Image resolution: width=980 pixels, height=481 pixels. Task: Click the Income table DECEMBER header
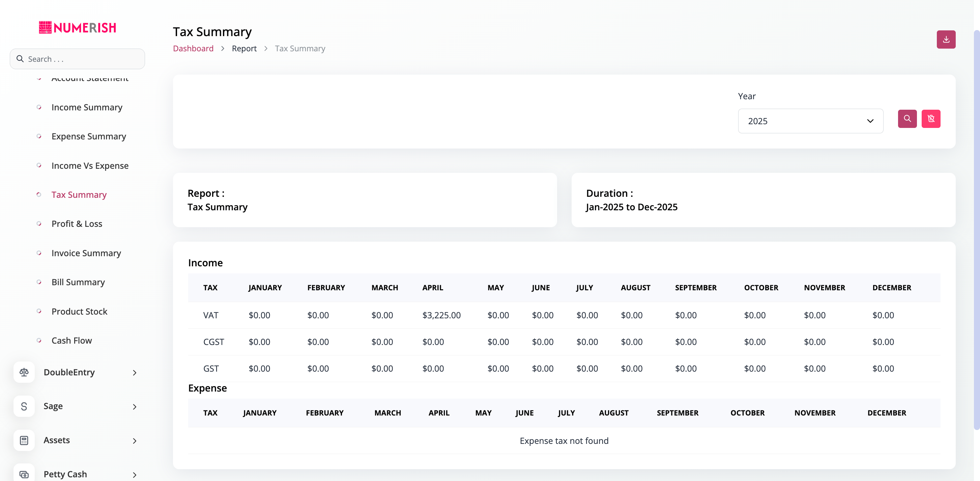tap(891, 288)
